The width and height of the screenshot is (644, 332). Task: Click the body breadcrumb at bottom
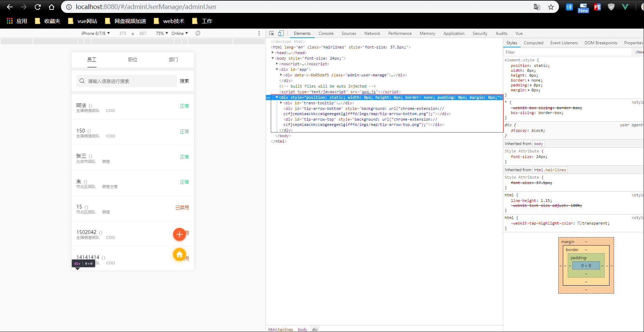coord(302,329)
